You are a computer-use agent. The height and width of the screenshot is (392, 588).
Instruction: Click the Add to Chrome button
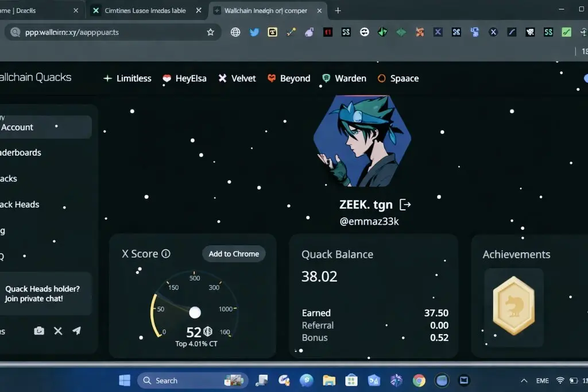tap(234, 254)
